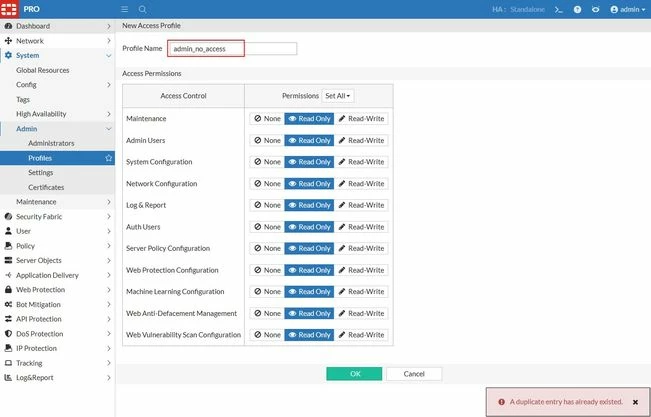Click the error alert exclamation icon

tap(502, 402)
